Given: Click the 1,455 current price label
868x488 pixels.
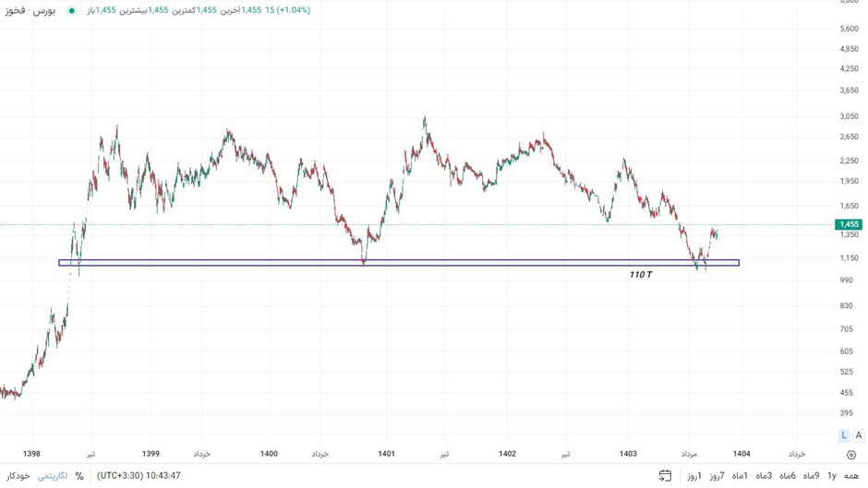Looking at the screenshot, I should pyautogui.click(x=848, y=225).
